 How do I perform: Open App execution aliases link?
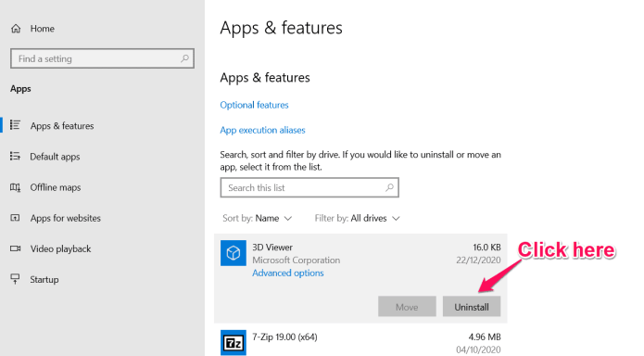(262, 130)
